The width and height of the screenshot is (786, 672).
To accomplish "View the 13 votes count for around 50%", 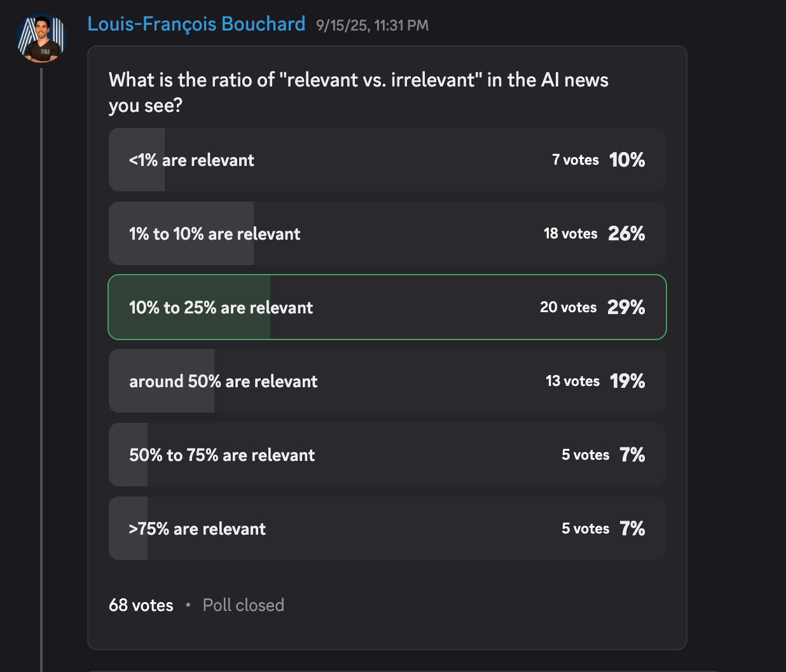I will pyautogui.click(x=573, y=381).
